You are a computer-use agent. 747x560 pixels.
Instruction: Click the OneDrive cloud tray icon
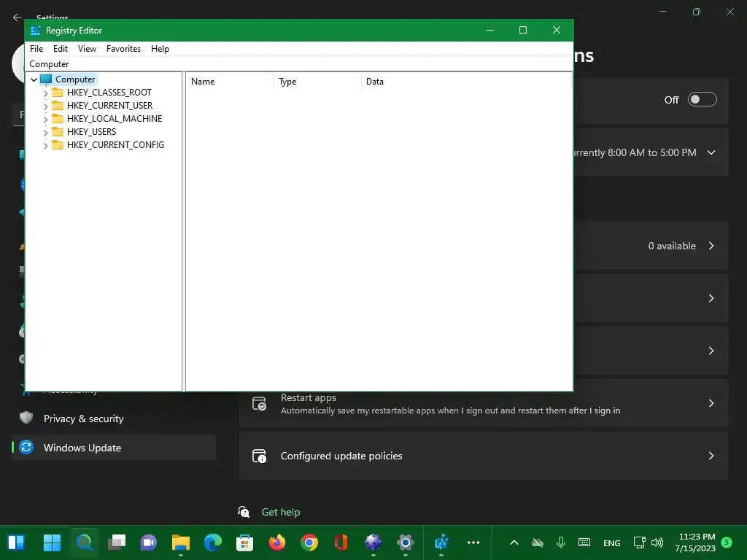click(538, 542)
